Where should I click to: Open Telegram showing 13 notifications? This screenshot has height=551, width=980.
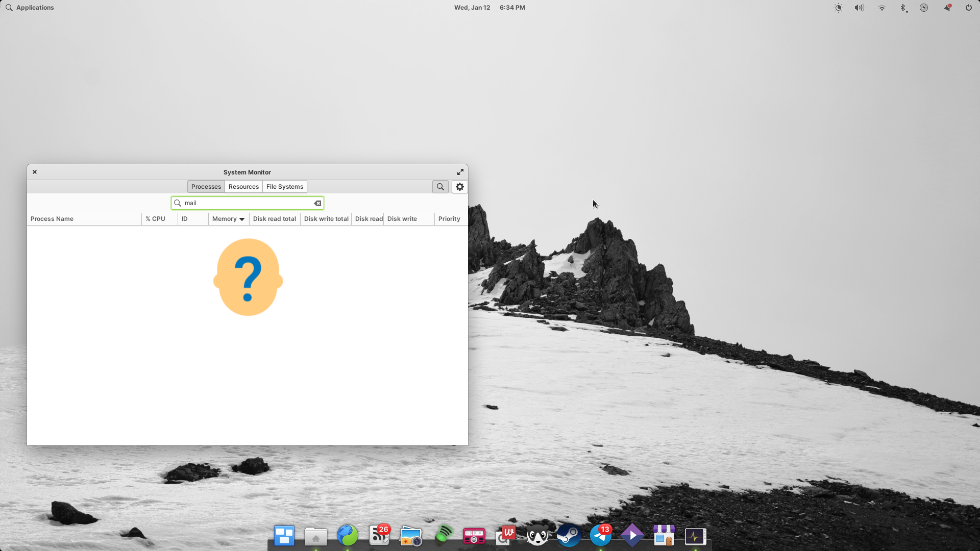[x=601, y=536]
